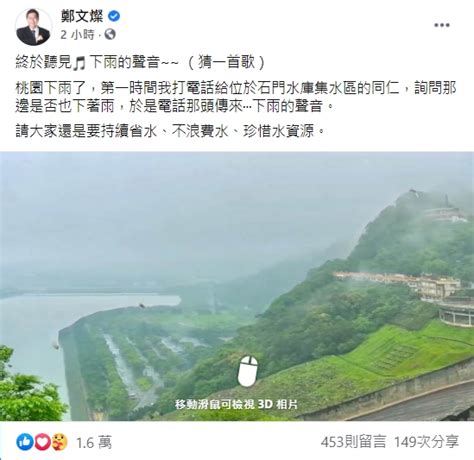Click the music note emoji in post
This screenshot has height=460, width=474.
click(79, 63)
